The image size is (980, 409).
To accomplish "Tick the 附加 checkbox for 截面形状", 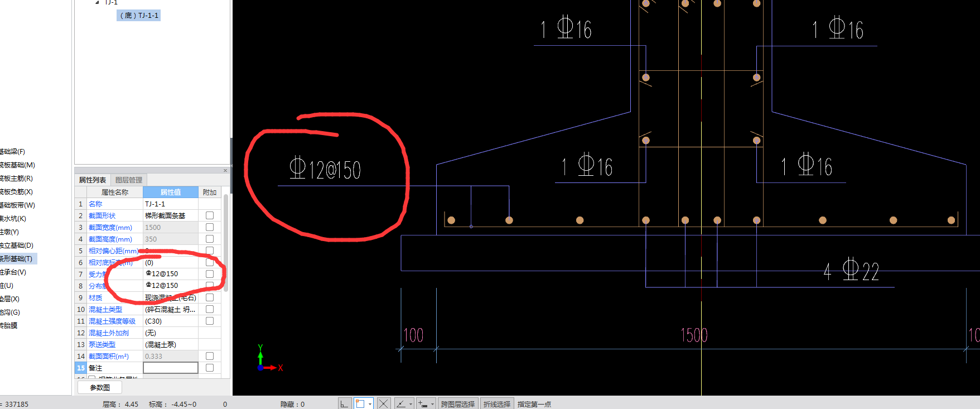I will pos(210,215).
